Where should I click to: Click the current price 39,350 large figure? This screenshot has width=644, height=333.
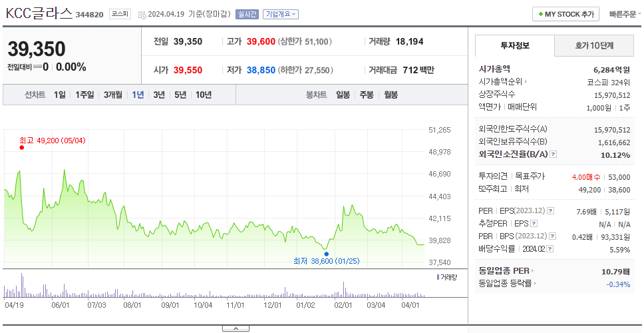pos(37,49)
